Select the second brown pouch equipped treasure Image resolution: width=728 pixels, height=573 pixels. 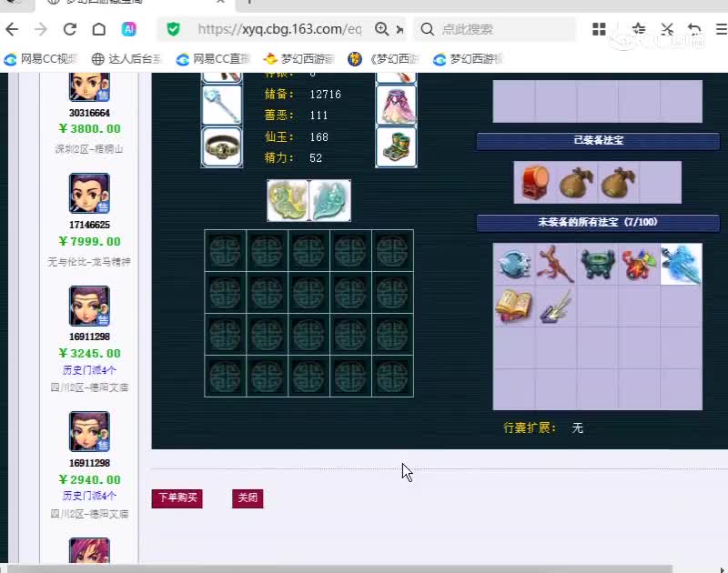[618, 183]
